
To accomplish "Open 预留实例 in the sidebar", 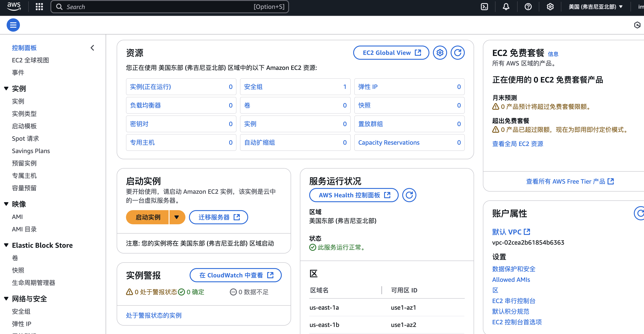I will (24, 163).
